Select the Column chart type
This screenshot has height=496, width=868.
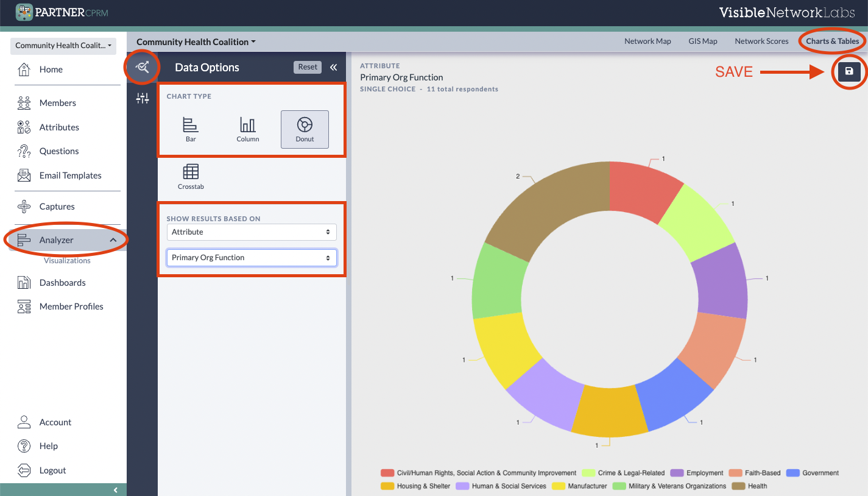pos(248,129)
